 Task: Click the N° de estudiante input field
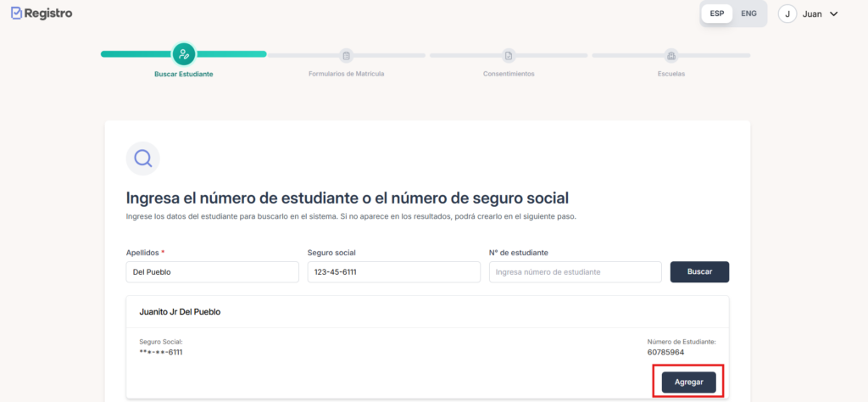click(x=575, y=272)
